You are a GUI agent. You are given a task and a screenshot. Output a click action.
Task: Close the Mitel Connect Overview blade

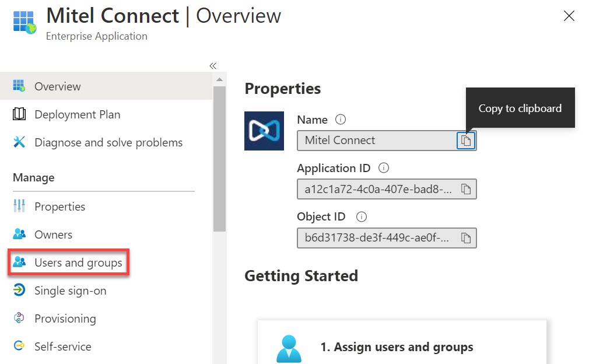pyautogui.click(x=569, y=16)
